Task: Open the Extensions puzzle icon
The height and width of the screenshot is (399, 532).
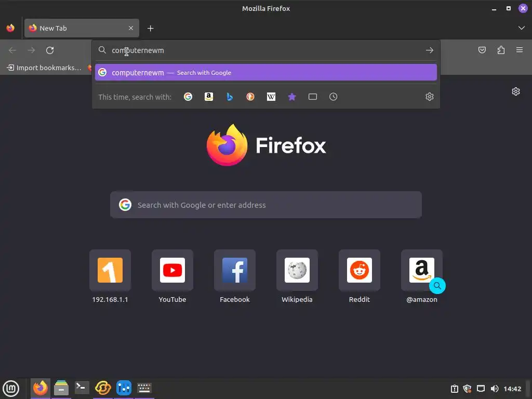Action: tap(501, 50)
